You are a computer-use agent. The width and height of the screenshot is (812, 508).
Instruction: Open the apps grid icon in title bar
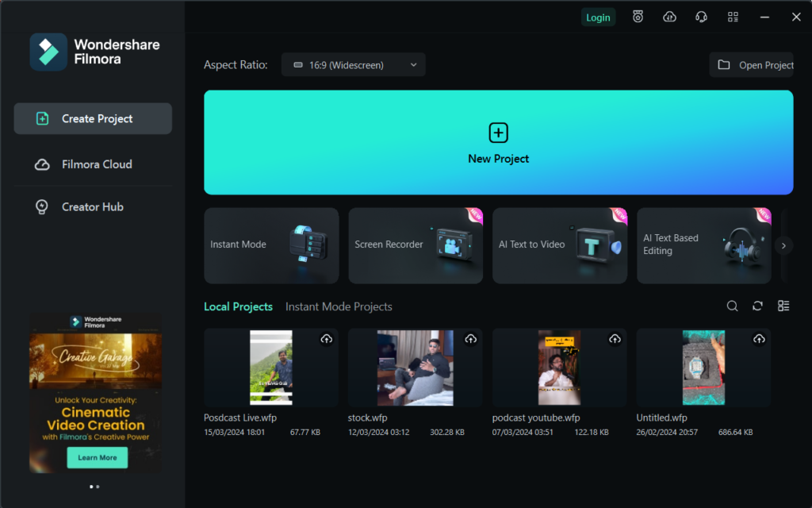pos(733,17)
